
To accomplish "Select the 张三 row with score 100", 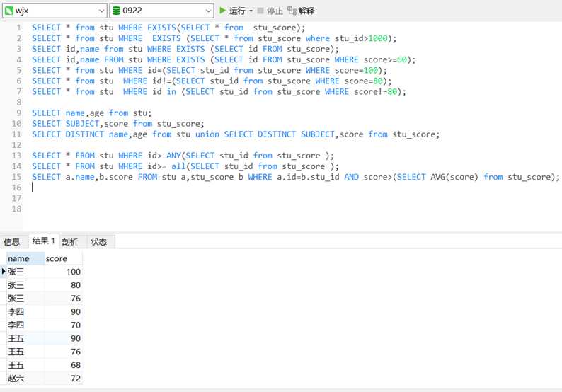I will click(45, 272).
